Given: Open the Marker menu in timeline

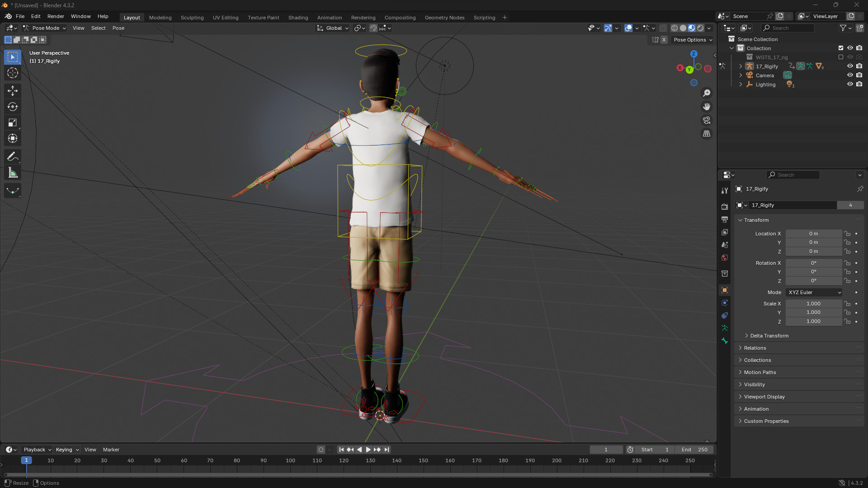Looking at the screenshot, I should point(111,450).
